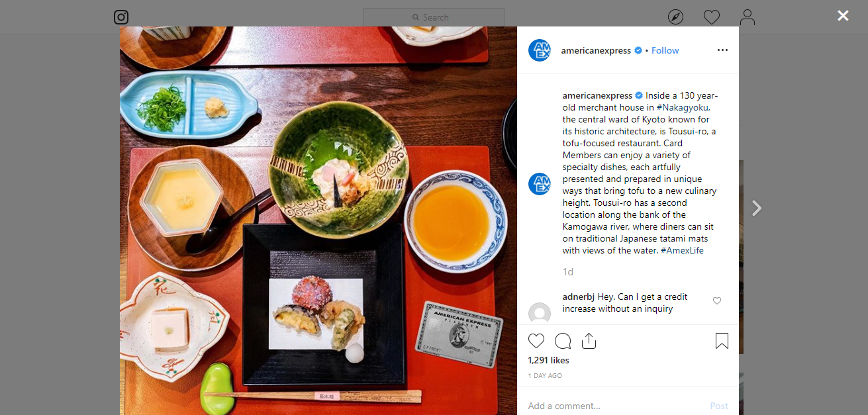Like the post with the heart icon

click(536, 341)
